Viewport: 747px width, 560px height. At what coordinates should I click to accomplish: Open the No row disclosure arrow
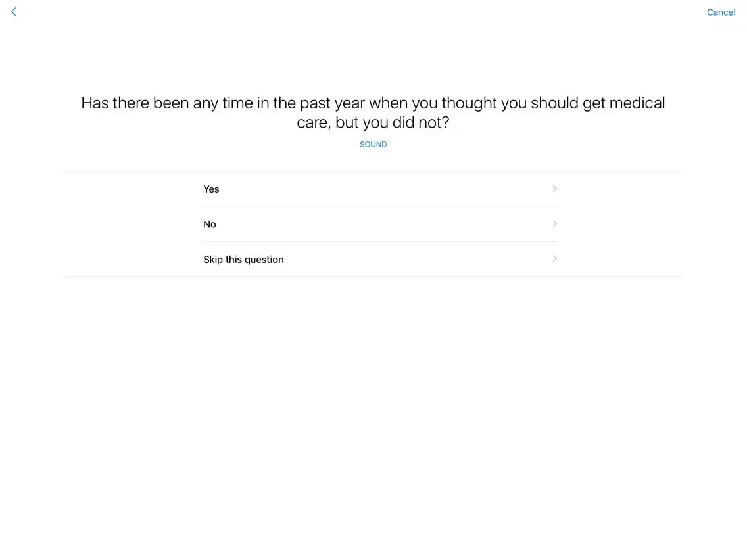(554, 224)
